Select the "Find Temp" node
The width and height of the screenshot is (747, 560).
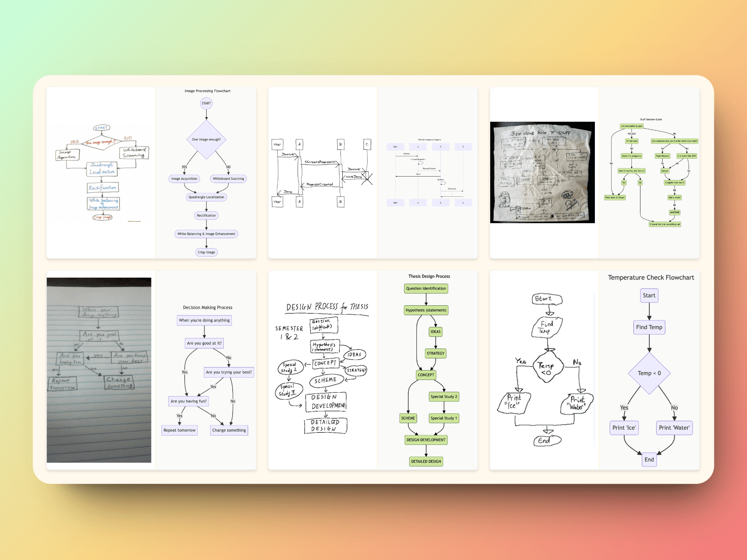(649, 327)
